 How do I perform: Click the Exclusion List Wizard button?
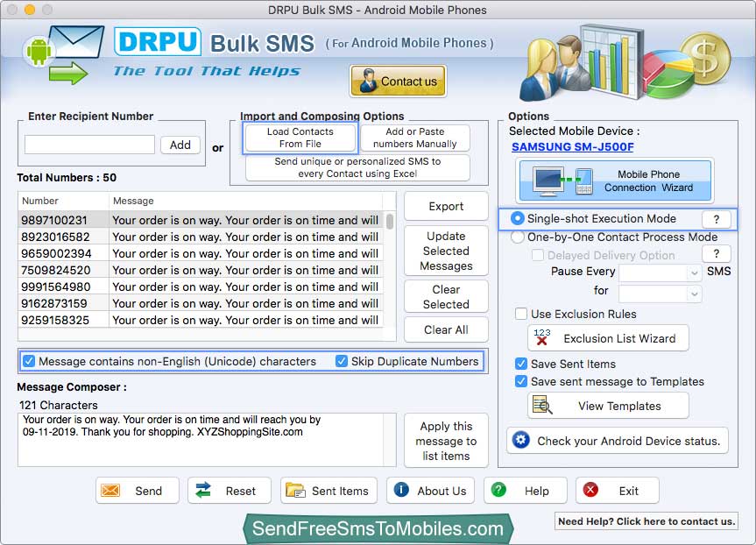tap(608, 338)
